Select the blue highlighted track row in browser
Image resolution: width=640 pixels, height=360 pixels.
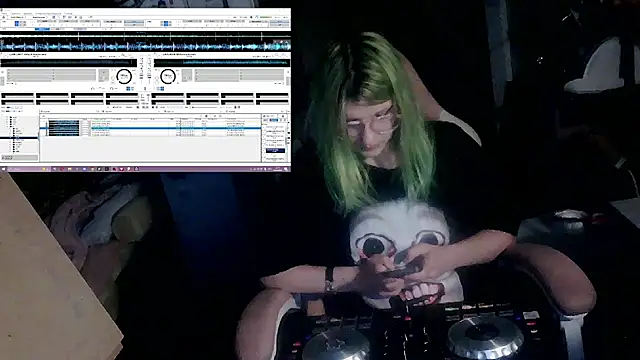(150, 128)
